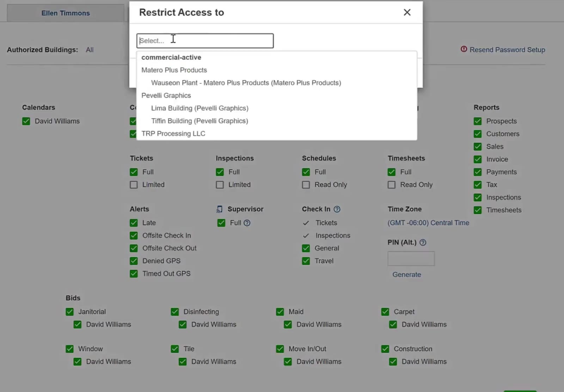The image size is (564, 392).
Task: Toggle Janitorial bids checkbox
Action: coord(69,312)
